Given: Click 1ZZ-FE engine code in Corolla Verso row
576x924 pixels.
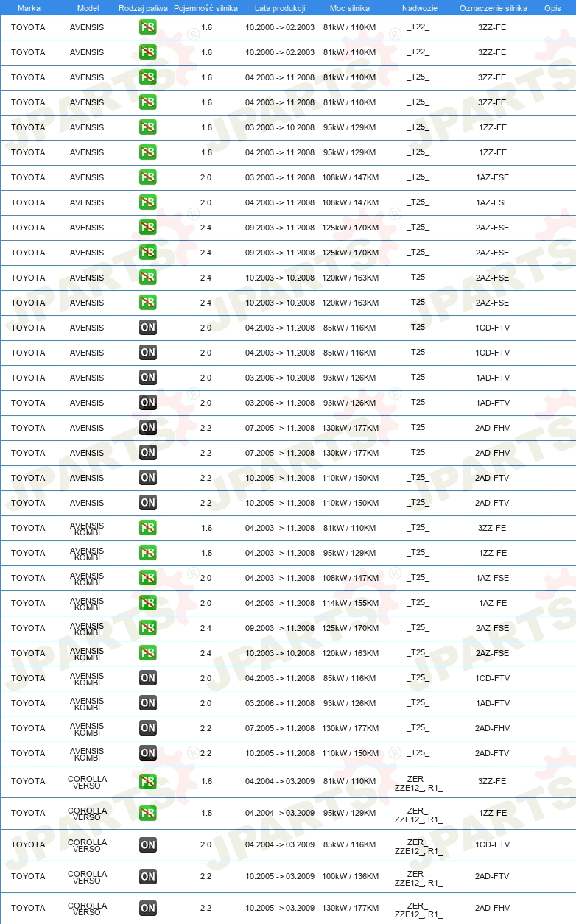Looking at the screenshot, I should (492, 813).
